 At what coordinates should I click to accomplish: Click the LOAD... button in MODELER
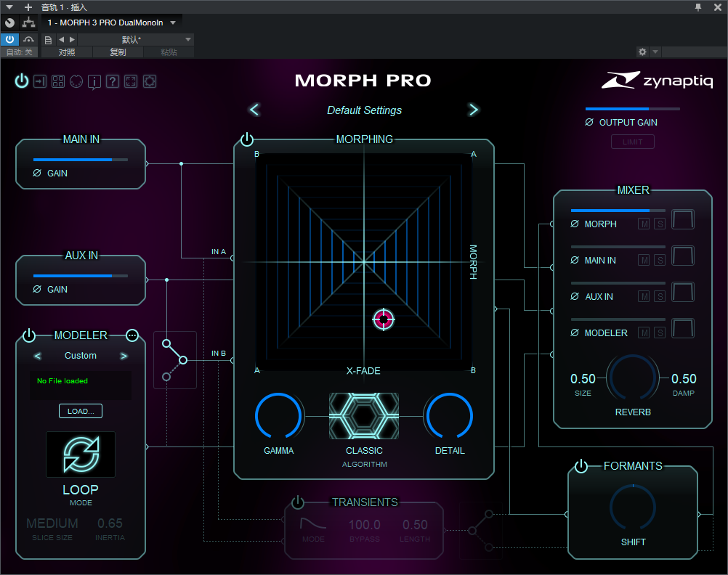coord(81,411)
